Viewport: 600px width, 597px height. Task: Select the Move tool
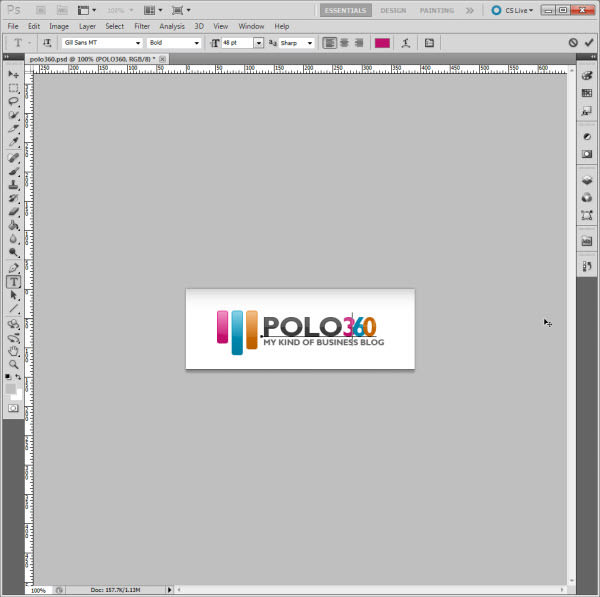(x=13, y=74)
